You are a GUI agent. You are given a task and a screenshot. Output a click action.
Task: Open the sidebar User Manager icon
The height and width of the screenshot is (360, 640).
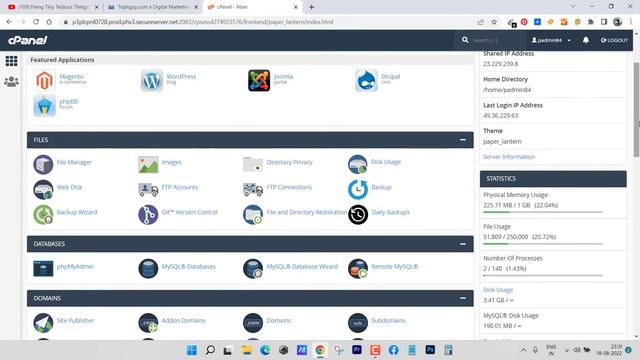11,82
